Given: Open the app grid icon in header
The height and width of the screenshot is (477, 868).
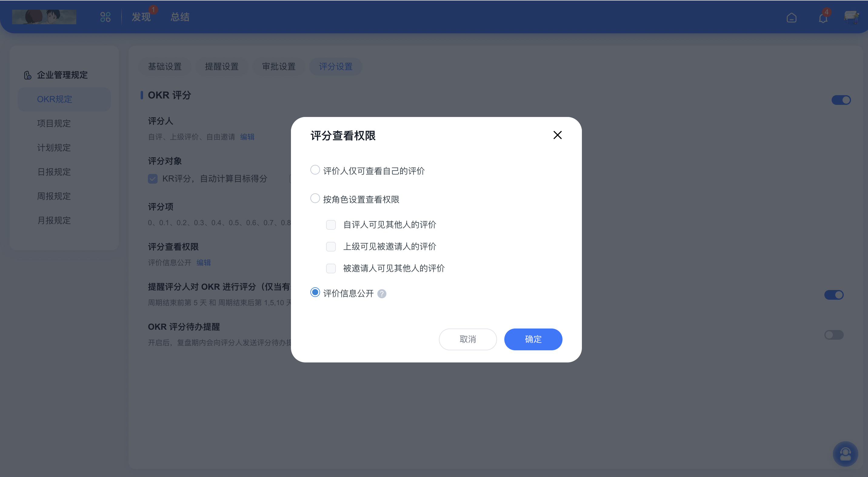Looking at the screenshot, I should point(105,17).
